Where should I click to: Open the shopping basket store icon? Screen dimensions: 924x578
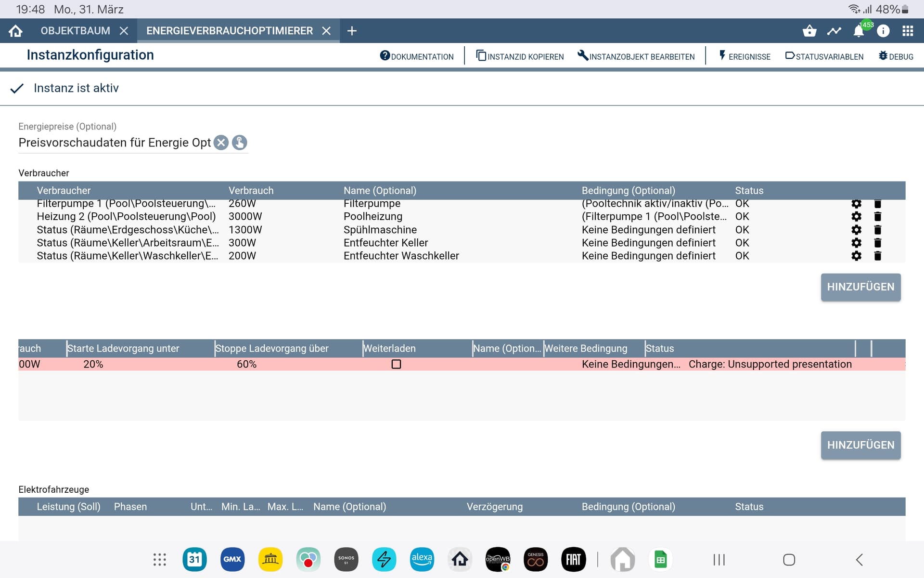(x=809, y=31)
